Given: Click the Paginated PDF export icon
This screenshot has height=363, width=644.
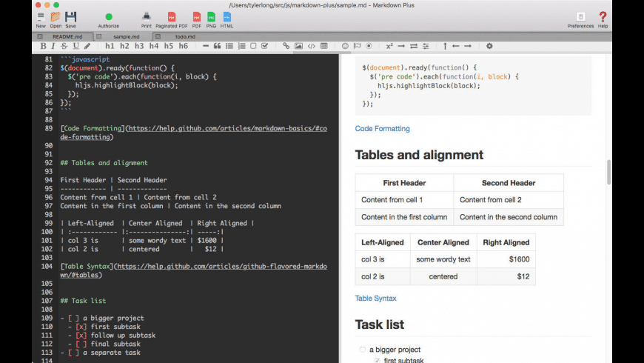Looking at the screenshot, I should click(x=172, y=17).
